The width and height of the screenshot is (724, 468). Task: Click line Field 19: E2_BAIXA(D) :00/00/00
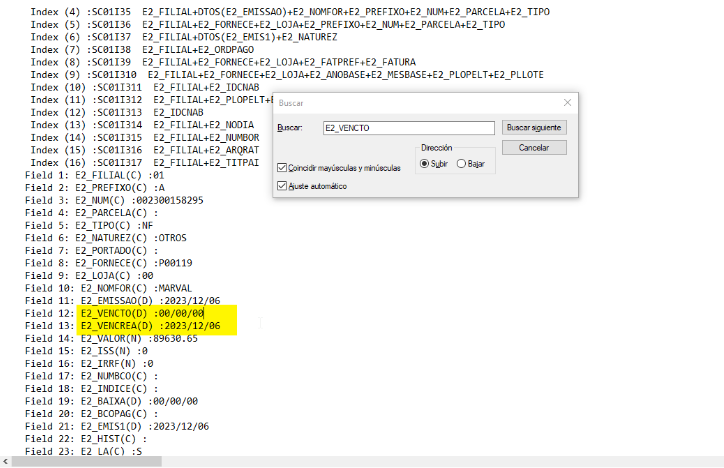[x=111, y=402]
